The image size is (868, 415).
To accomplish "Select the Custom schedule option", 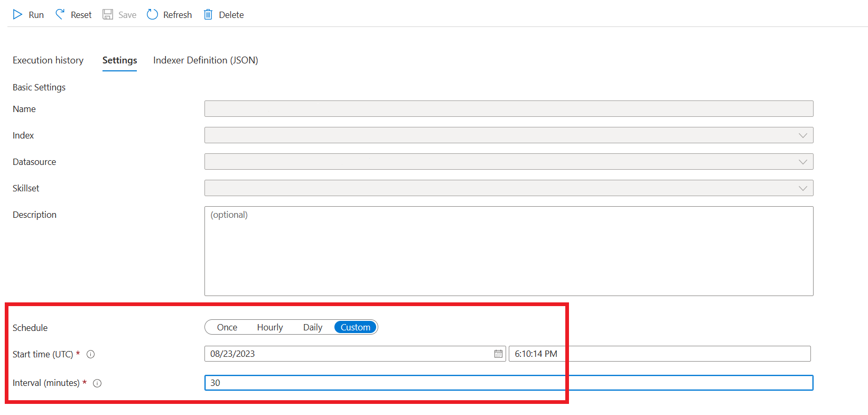I will pos(356,327).
